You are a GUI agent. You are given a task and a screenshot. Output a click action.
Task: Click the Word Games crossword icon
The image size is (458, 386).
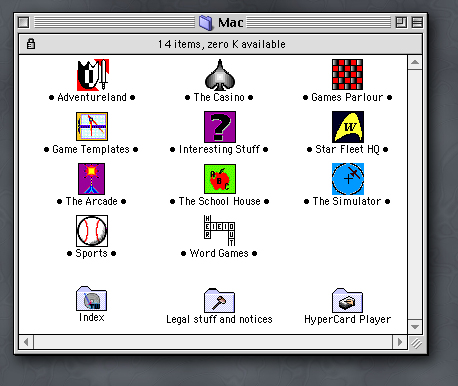point(220,231)
